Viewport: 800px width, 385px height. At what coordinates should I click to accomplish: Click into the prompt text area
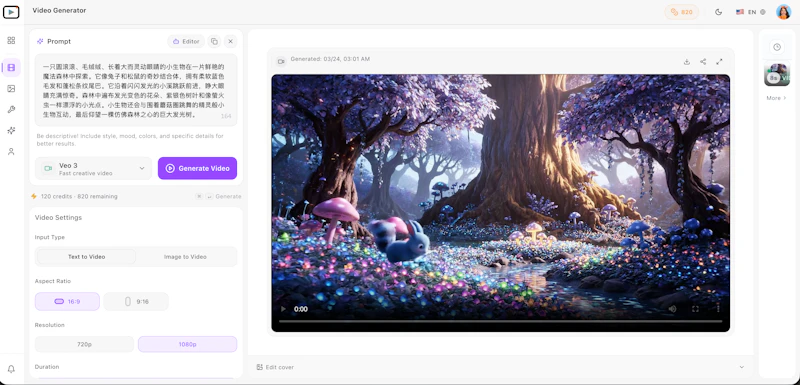point(136,90)
